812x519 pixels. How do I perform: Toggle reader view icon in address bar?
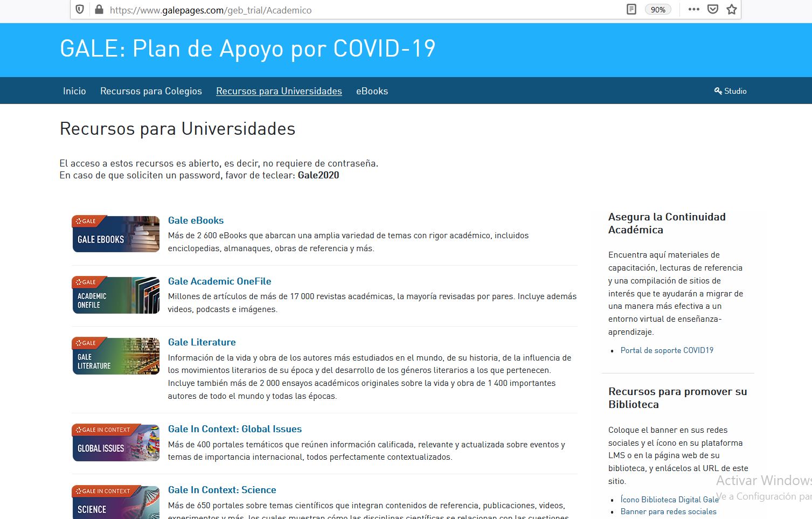tap(631, 10)
